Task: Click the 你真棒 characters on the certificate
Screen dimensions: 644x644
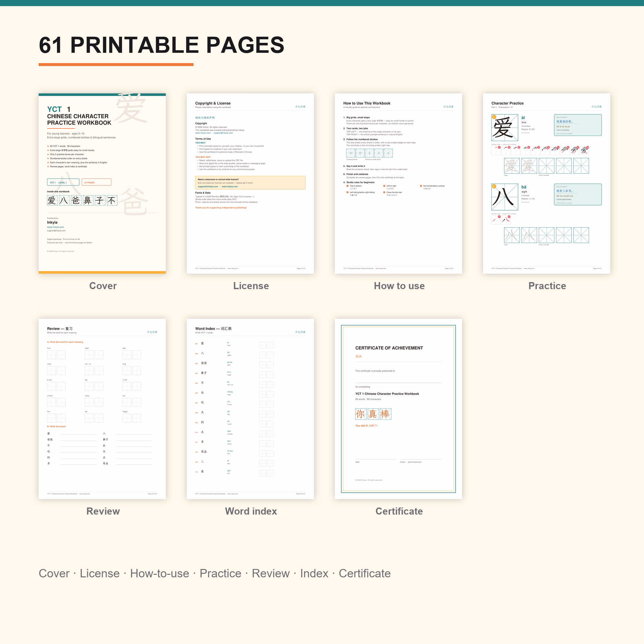Action: point(373,414)
